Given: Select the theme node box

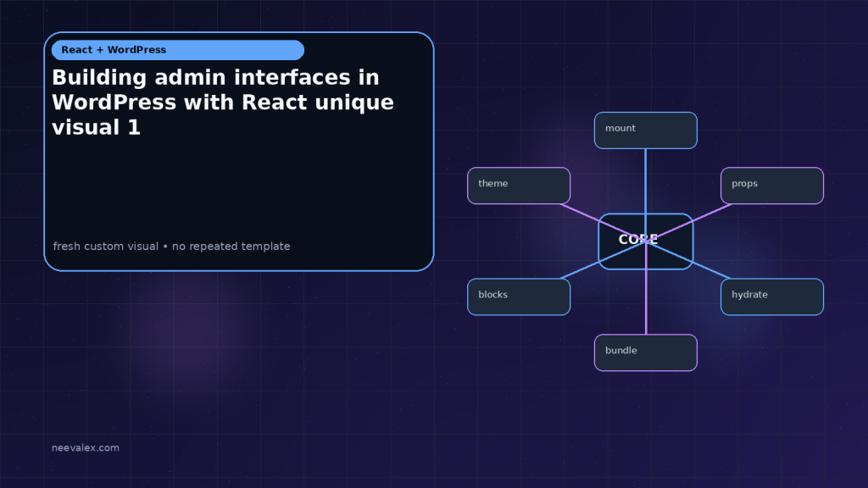Looking at the screenshot, I should pyautogui.click(x=519, y=186).
